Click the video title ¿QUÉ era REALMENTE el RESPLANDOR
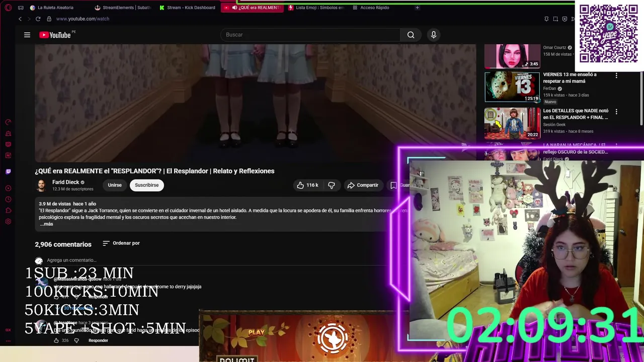Screen dimensions: 644x362 [x=154, y=171]
